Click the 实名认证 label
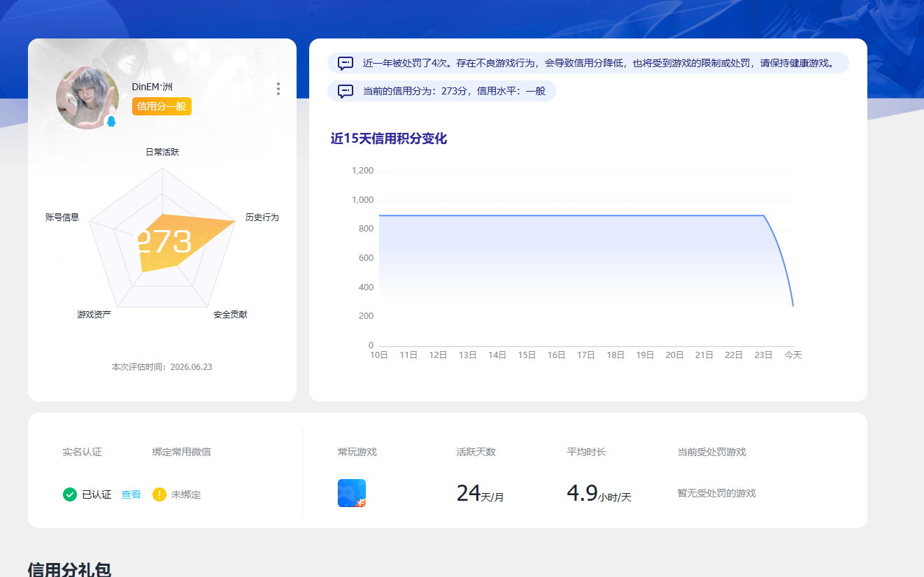Image resolution: width=924 pixels, height=577 pixels. tap(82, 452)
